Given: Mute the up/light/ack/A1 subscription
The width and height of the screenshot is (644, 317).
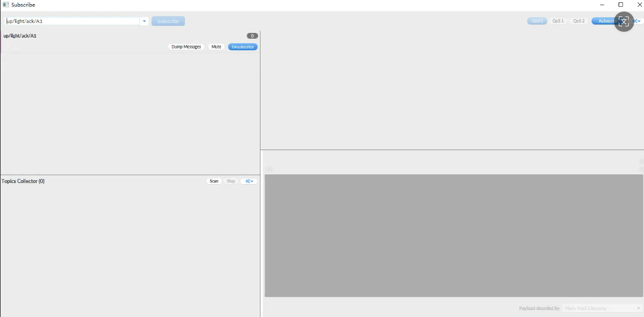Looking at the screenshot, I should click(216, 47).
